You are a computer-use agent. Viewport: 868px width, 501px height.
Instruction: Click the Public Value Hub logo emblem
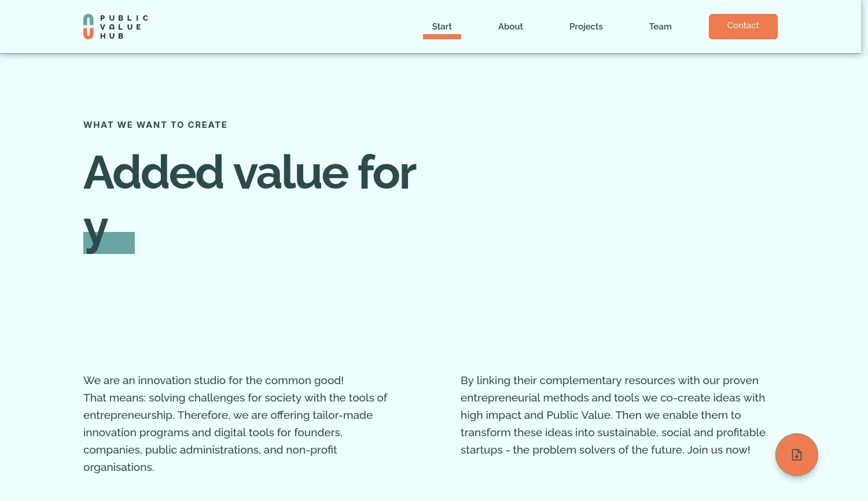tap(88, 27)
